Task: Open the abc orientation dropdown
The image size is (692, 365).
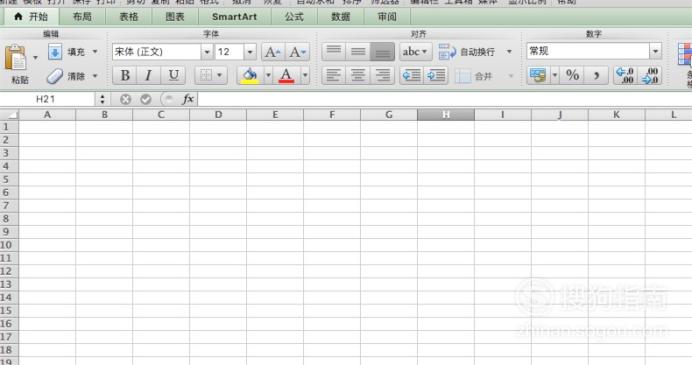Action: (x=415, y=52)
